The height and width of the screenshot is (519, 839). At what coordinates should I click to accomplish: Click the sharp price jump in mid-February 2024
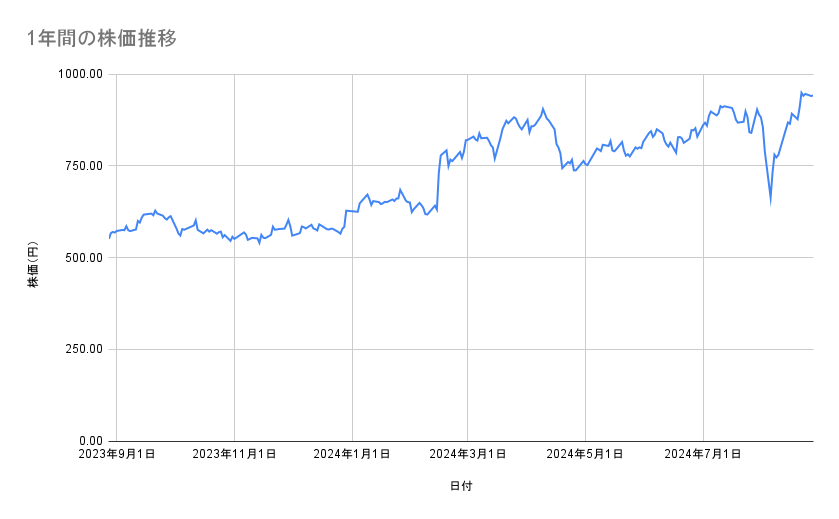tap(439, 170)
